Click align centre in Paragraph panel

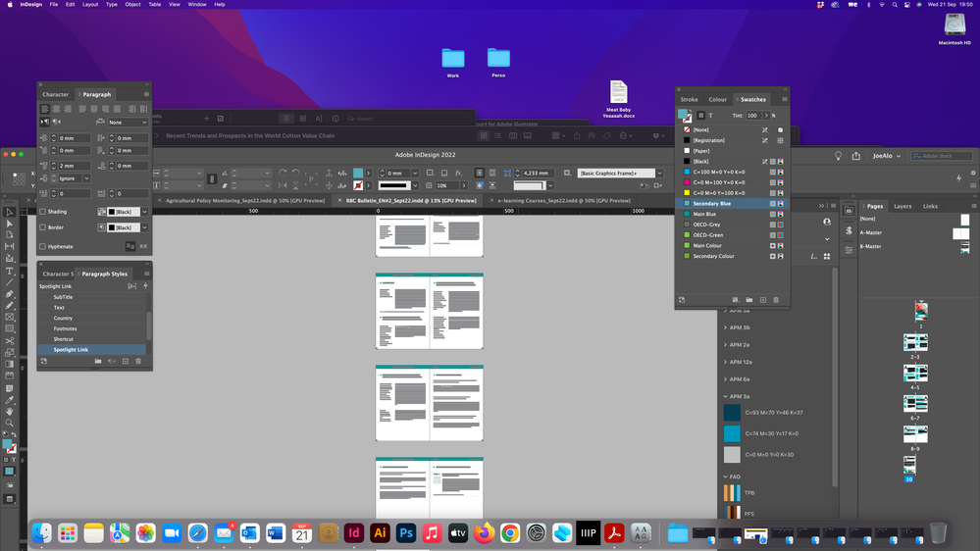click(x=56, y=109)
